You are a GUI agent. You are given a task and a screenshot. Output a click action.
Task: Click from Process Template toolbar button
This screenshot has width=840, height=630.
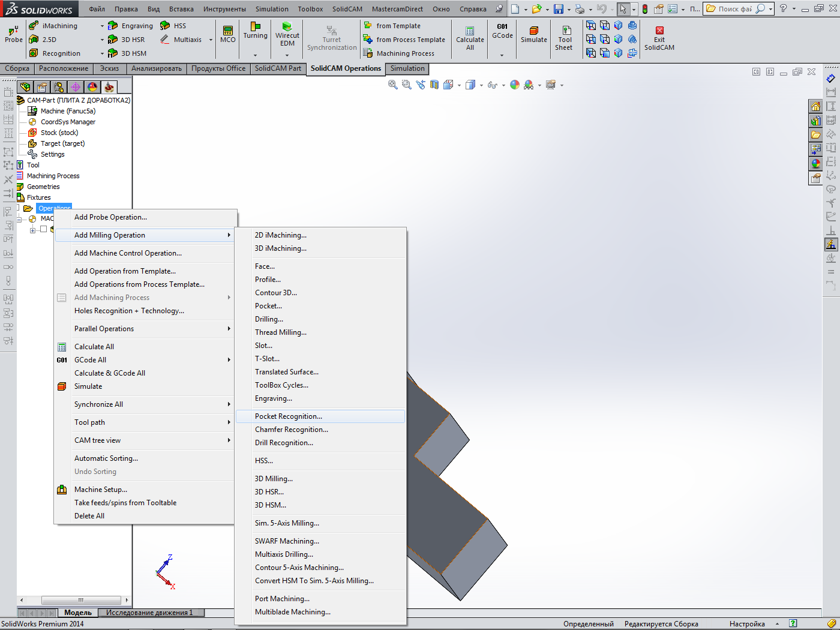click(404, 40)
